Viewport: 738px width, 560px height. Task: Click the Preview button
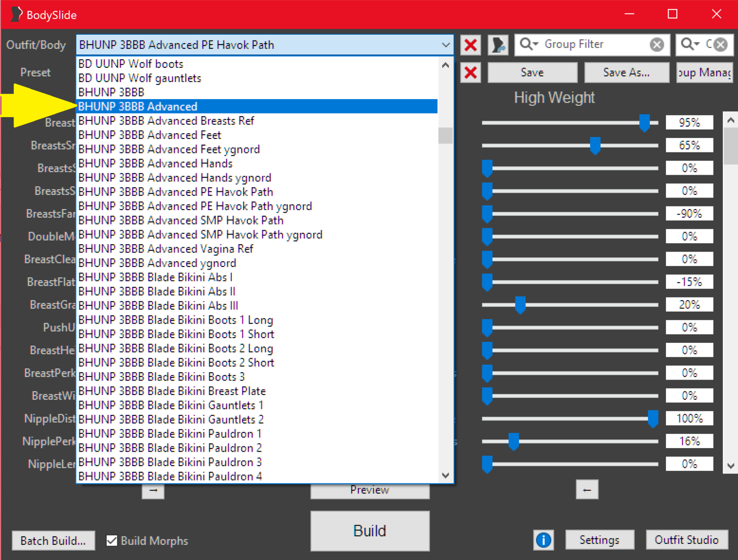[x=370, y=491]
